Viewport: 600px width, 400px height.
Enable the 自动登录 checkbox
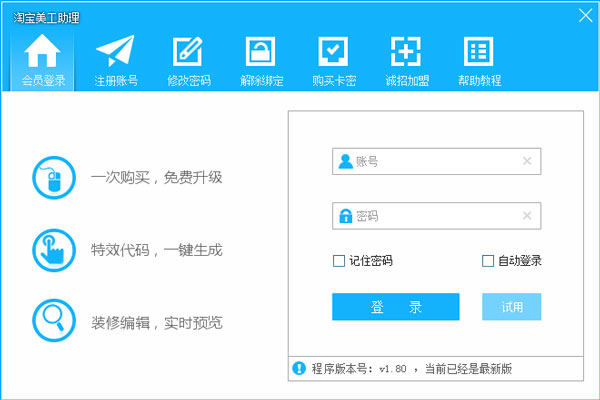(488, 261)
